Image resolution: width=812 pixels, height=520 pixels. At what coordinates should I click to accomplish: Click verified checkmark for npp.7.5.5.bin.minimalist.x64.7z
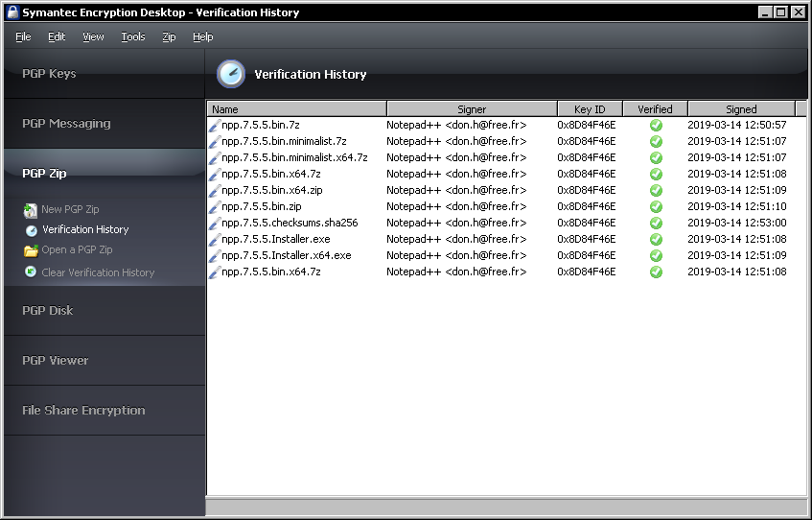coord(656,157)
